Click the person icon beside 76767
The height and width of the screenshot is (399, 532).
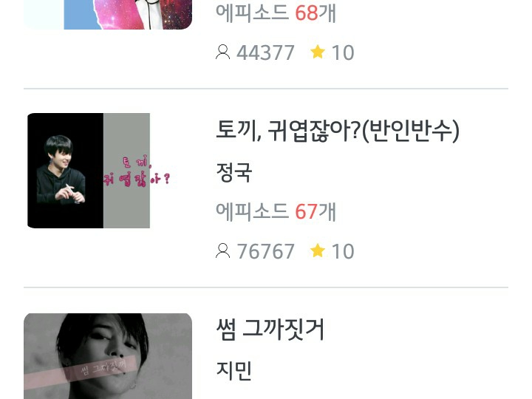223,250
